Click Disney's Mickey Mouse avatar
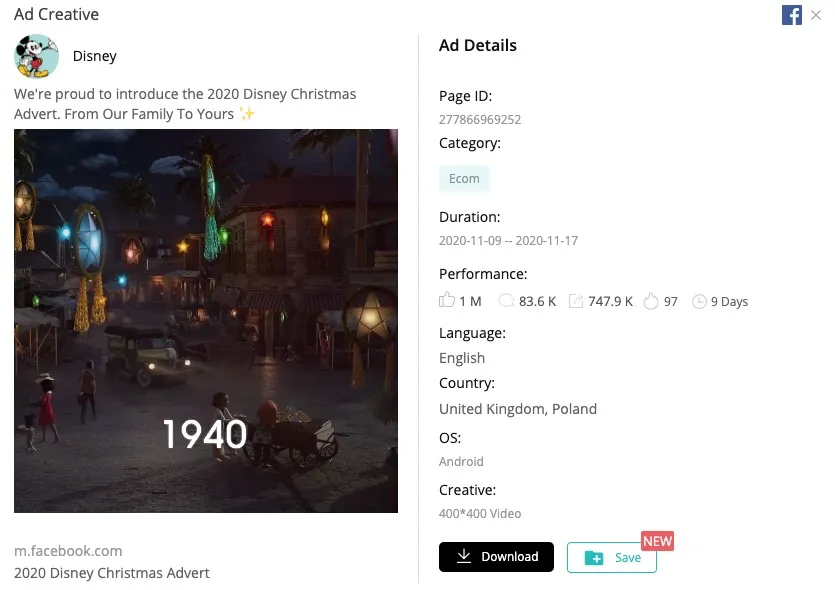This screenshot has height=590, width=835. [36, 56]
